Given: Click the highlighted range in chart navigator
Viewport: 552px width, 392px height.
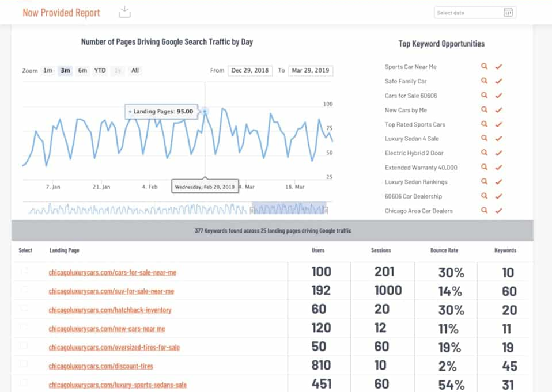Looking at the screenshot, I should (x=289, y=208).
